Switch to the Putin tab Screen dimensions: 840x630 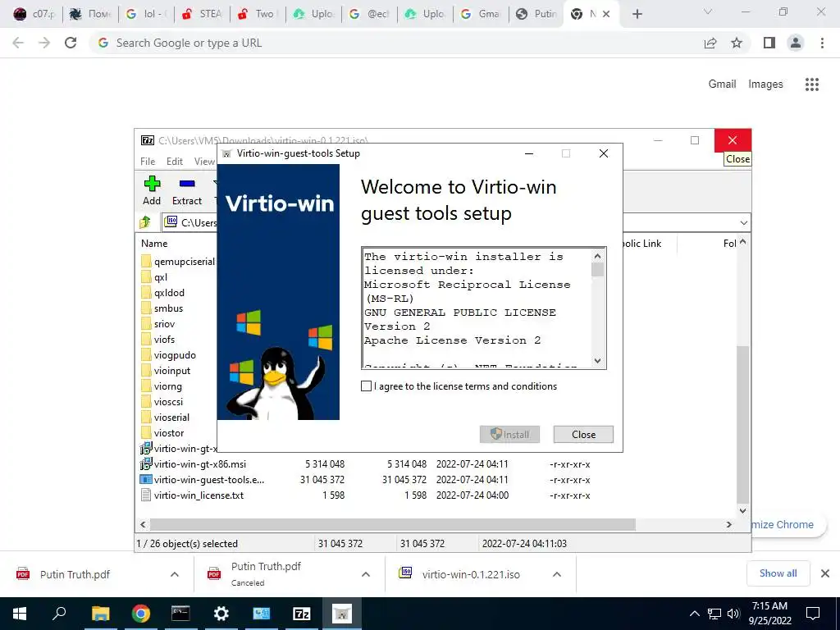536,14
